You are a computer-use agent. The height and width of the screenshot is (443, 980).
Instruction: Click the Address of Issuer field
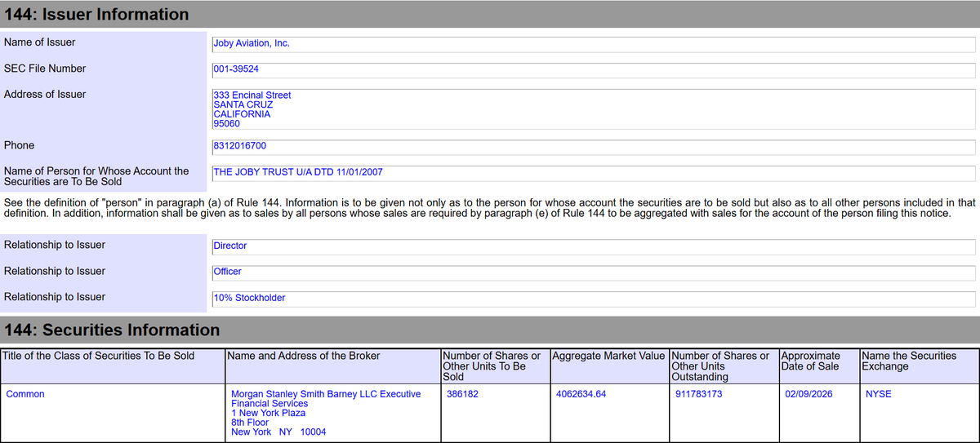tap(593, 109)
